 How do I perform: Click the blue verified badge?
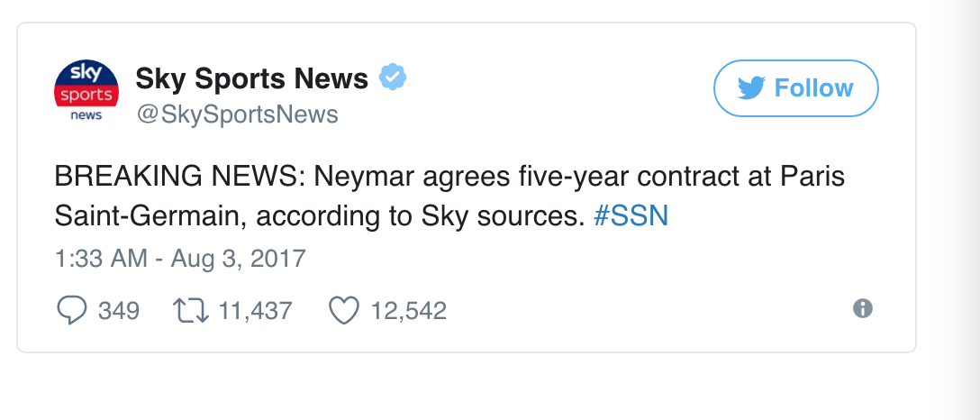pyautogui.click(x=392, y=78)
